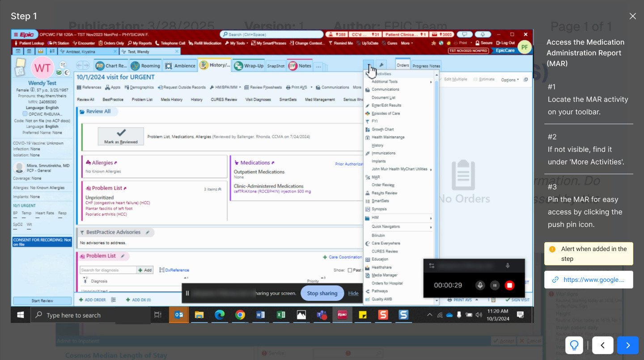Expand the HIM submenu
The width and height of the screenshot is (644, 360).
tap(399, 218)
